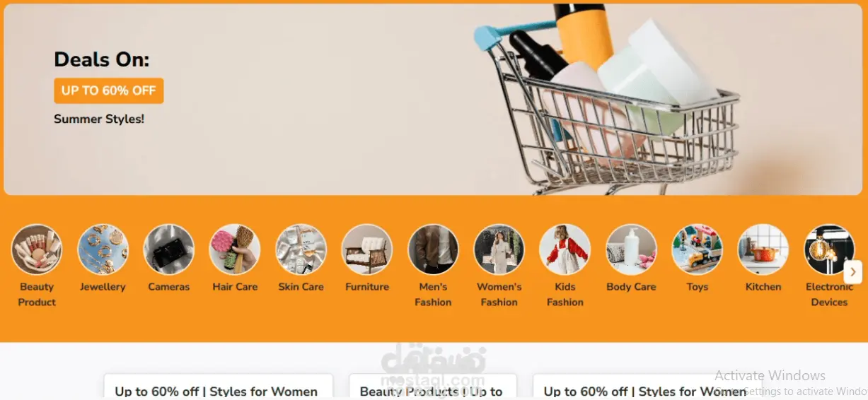
Task: Show more categories with the right chevron
Action: coord(853,271)
